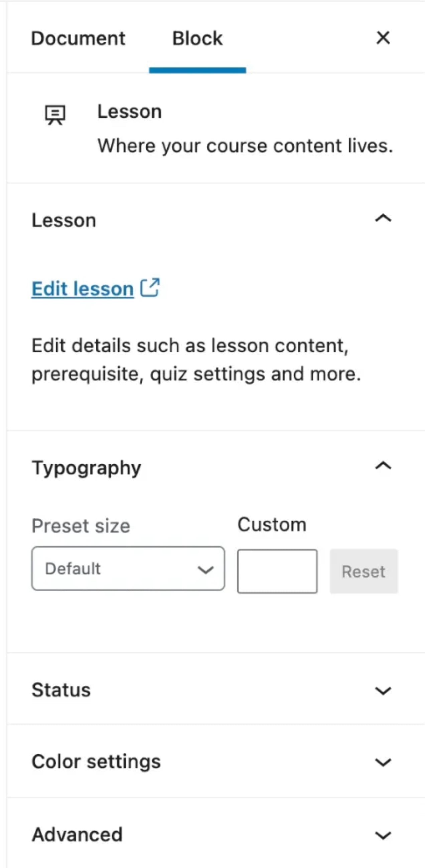The width and height of the screenshot is (425, 868).
Task: Open the Preset size dropdown showing Default
Action: 128,568
